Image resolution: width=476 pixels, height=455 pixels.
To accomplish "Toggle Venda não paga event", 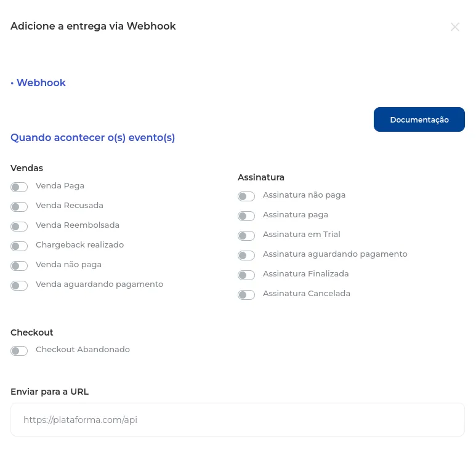I will pos(19,266).
